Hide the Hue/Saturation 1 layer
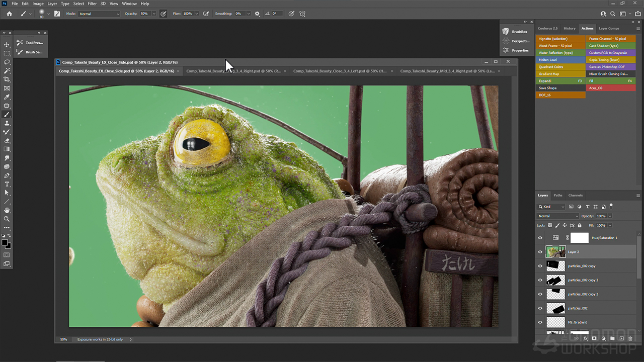This screenshot has width=644, height=362. click(x=540, y=238)
